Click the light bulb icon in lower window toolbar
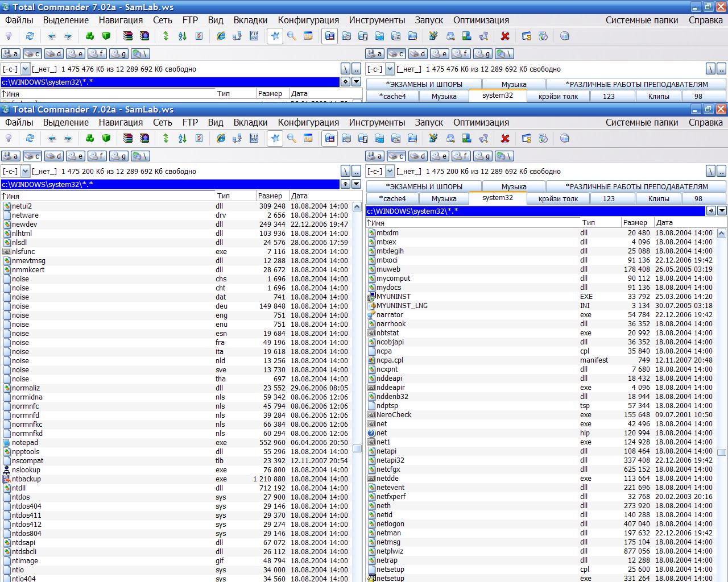This screenshot has height=582, width=728. pos(9,138)
